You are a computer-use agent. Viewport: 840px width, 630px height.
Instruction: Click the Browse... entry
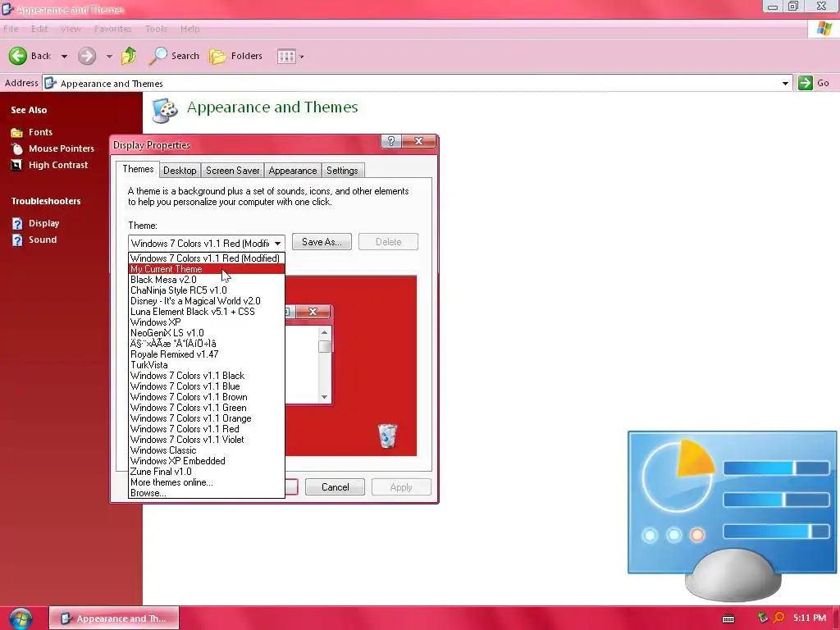(207, 493)
